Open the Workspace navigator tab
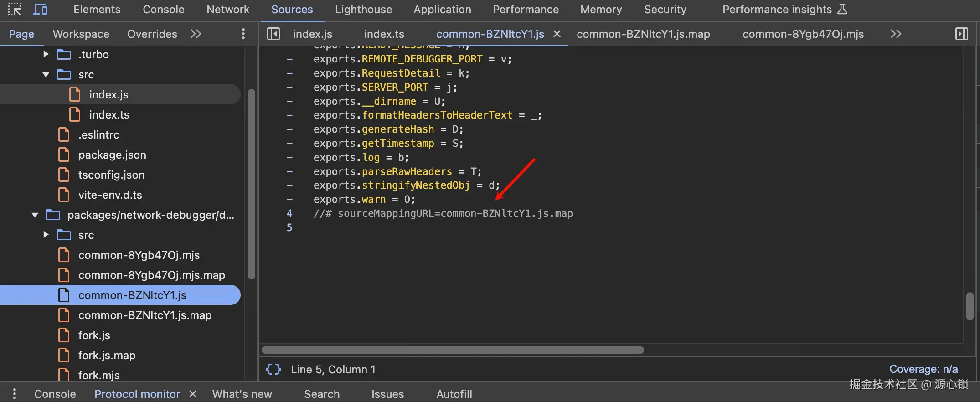 click(81, 34)
